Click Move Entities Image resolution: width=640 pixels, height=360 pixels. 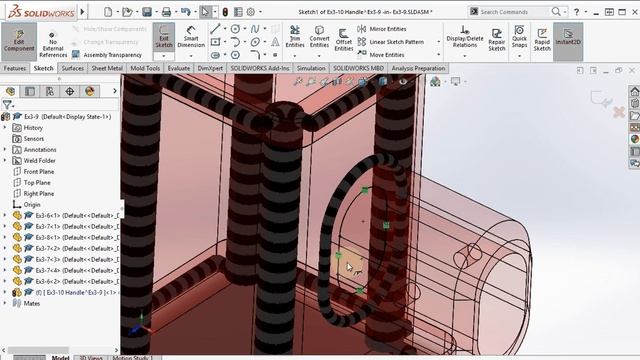(381, 55)
